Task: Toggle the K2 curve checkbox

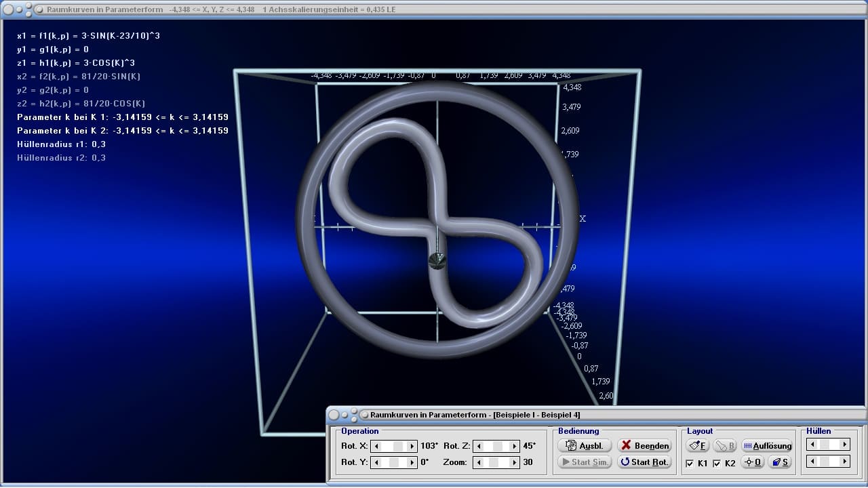Action: click(717, 464)
